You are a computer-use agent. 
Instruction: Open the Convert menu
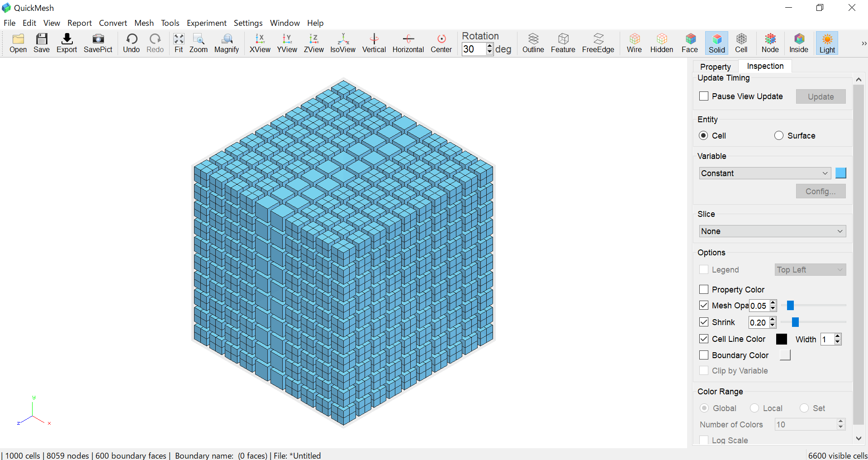pyautogui.click(x=113, y=23)
